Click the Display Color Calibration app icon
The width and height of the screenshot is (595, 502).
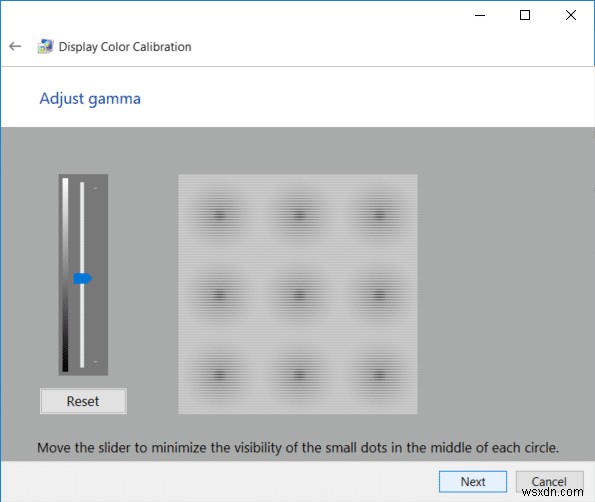point(45,46)
